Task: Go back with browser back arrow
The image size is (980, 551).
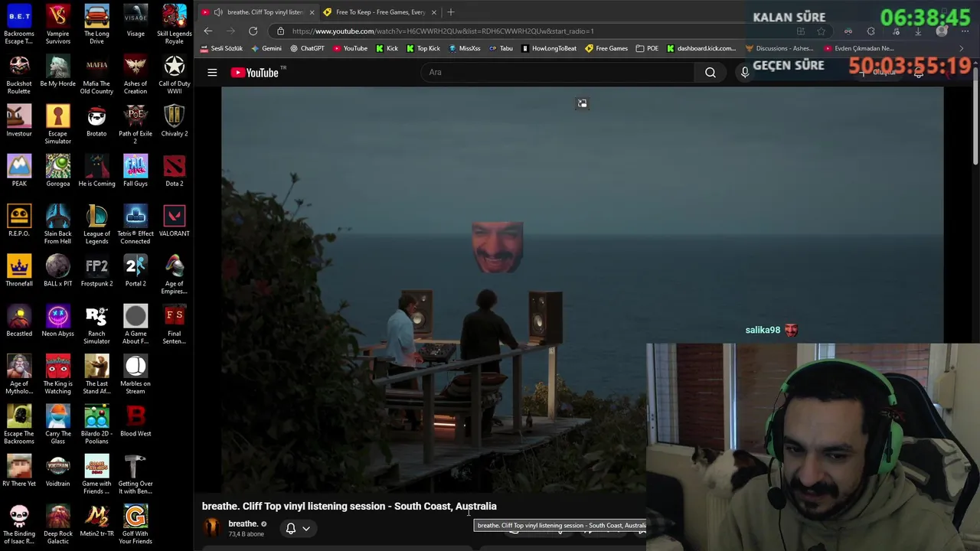Action: (x=208, y=31)
